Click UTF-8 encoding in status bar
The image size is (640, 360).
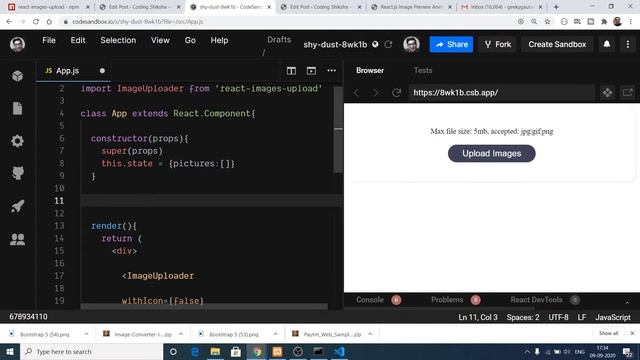[558, 317]
